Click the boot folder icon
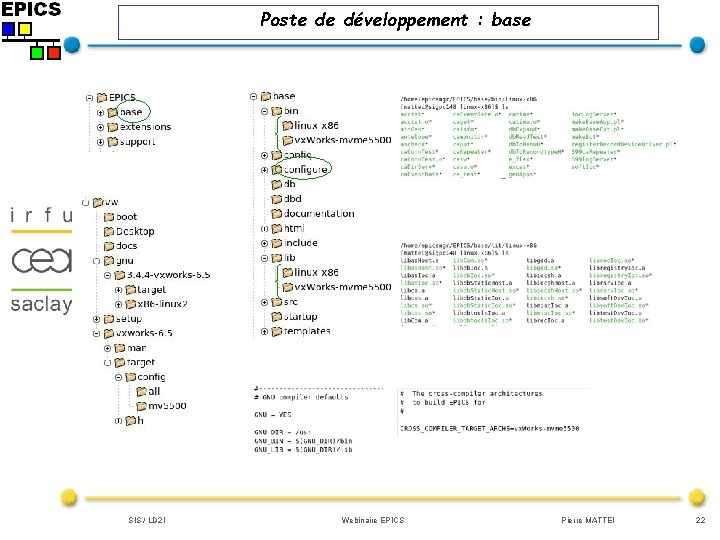The image size is (720, 540). [x=109, y=217]
